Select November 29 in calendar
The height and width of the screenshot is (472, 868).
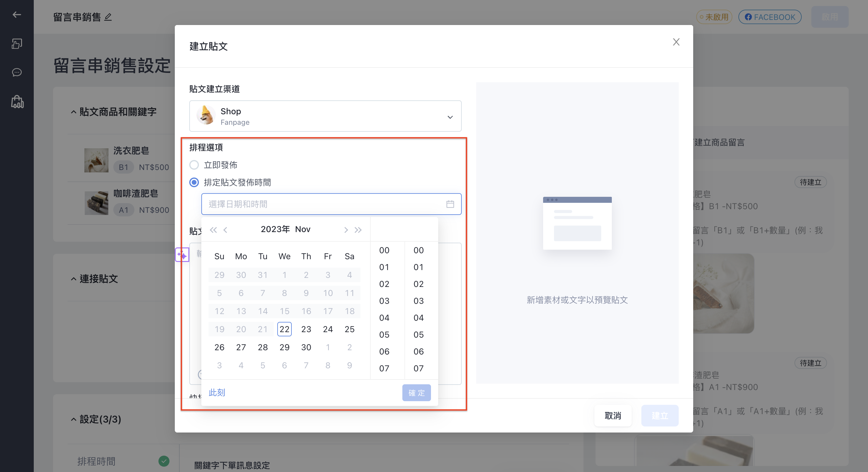tap(285, 347)
